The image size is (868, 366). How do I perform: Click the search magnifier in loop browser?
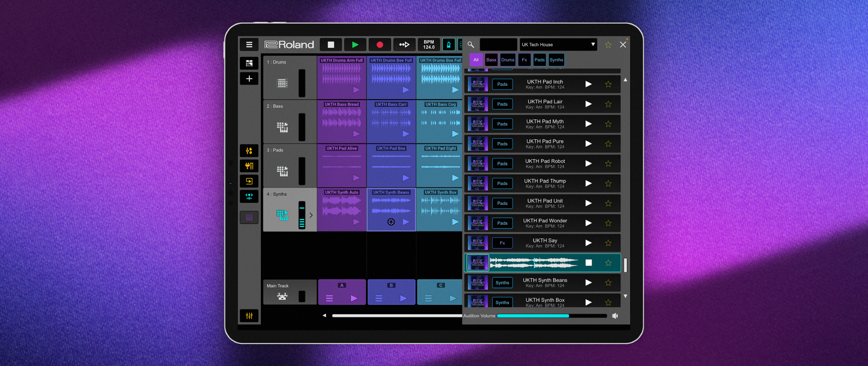471,45
